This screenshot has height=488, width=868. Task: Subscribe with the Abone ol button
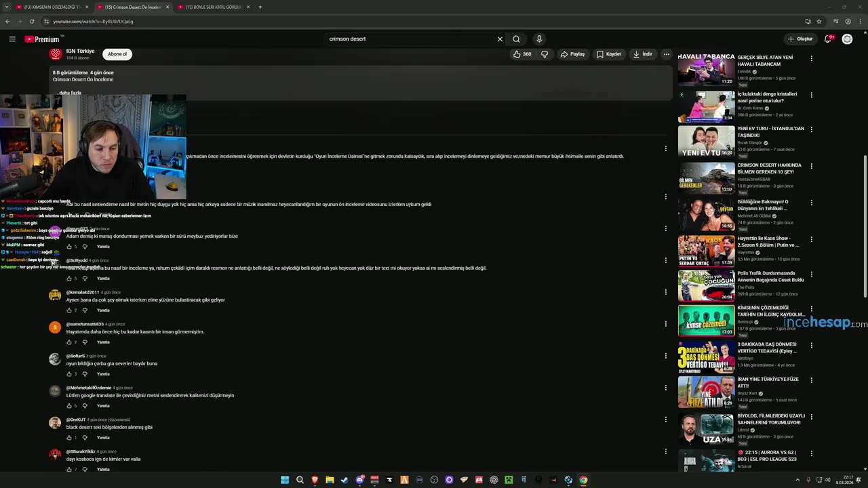tap(117, 54)
